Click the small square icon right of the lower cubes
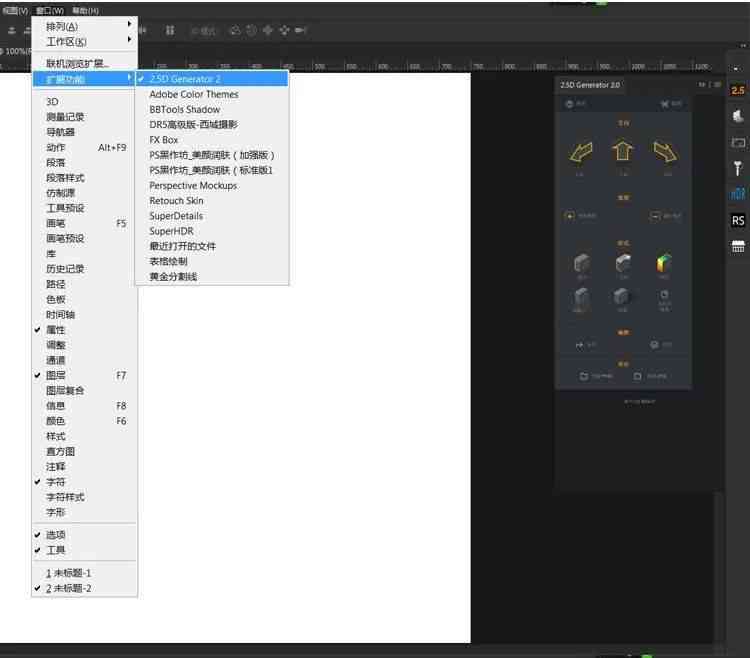750x658 pixels. [x=664, y=295]
